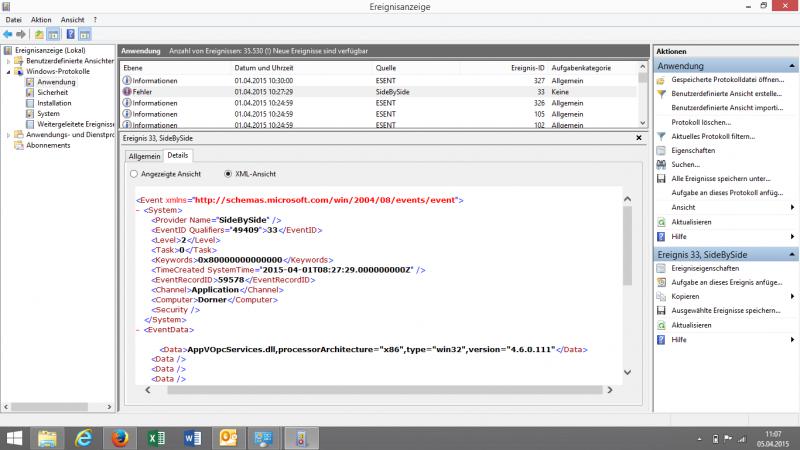
Task: Open Word from the taskbar
Action: (x=192, y=438)
